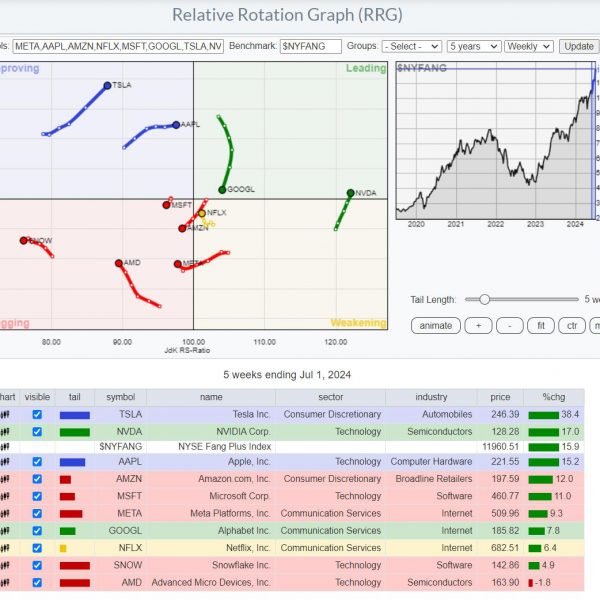
Task: Uncheck visible checkbox for GOOGL
Action: [37, 531]
